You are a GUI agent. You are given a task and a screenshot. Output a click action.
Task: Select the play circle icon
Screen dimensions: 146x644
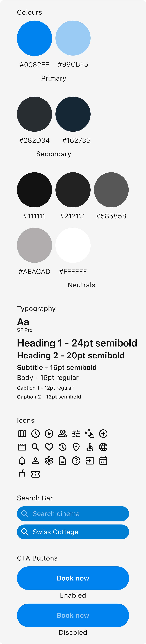tap(49, 433)
